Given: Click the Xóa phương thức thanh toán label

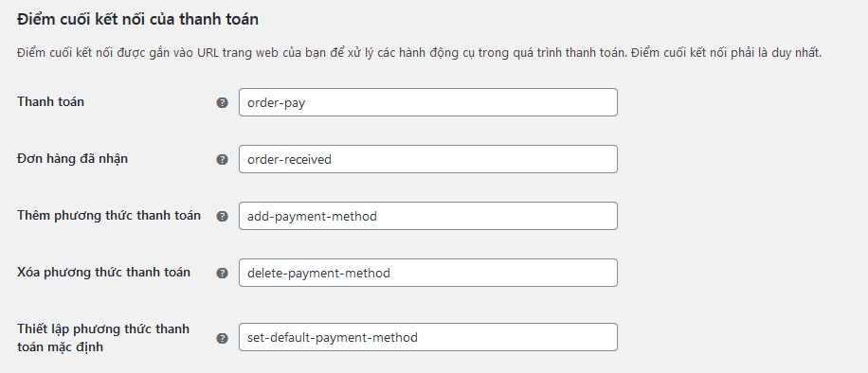Looking at the screenshot, I should pos(103,273).
